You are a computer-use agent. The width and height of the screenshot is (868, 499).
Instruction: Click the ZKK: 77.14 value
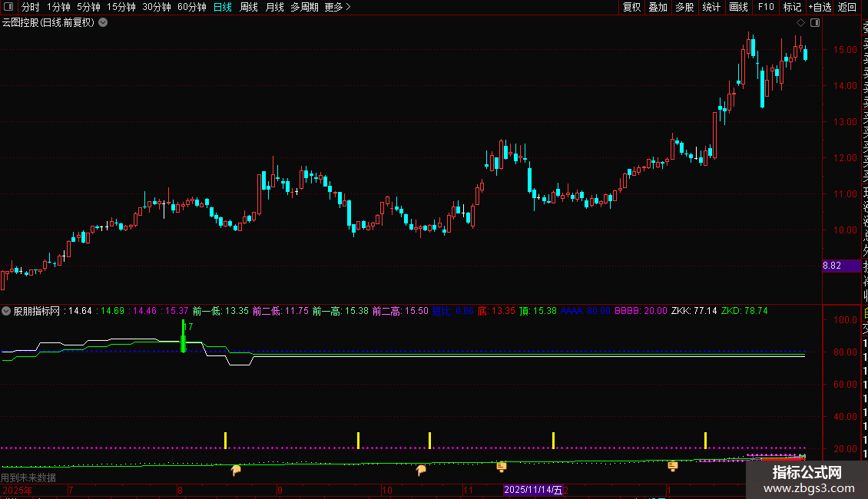694,311
